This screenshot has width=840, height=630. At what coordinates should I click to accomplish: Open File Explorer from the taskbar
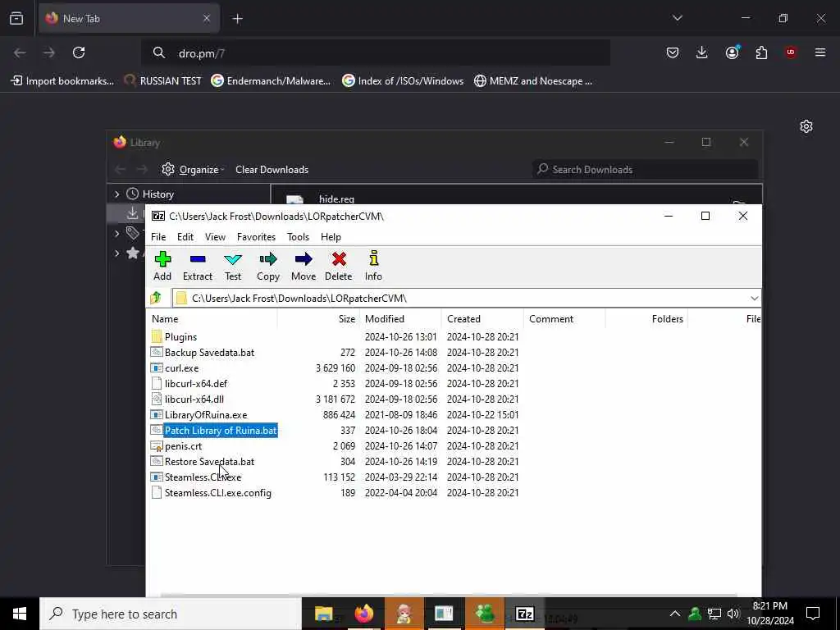[x=323, y=614]
